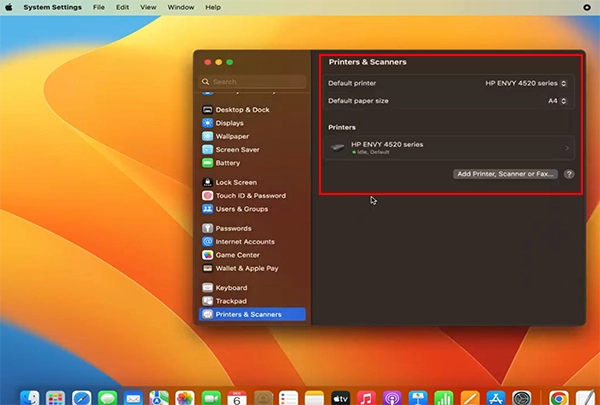Screen dimensions: 600x405
Task: Open the Edit menu
Action: [x=122, y=7]
